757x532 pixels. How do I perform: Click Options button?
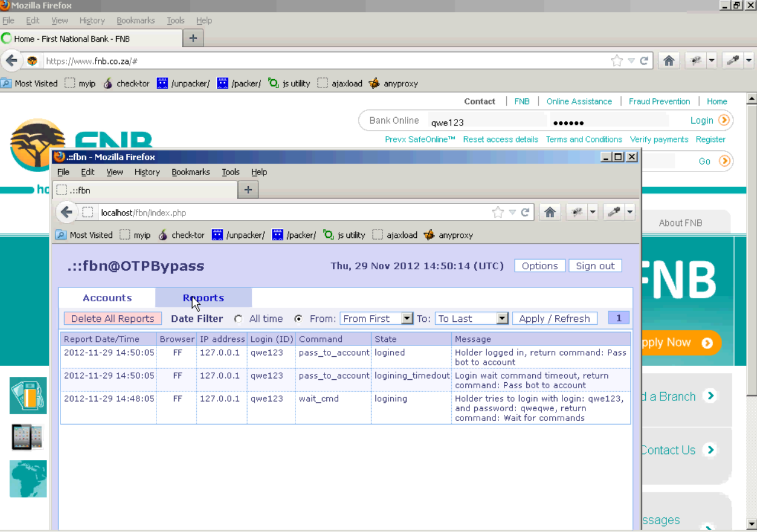click(540, 266)
